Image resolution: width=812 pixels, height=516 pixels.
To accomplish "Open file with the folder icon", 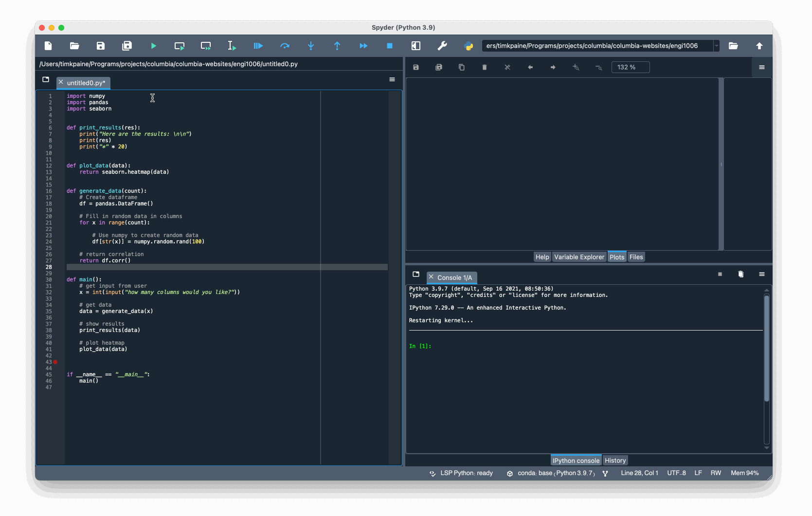I will coord(74,46).
